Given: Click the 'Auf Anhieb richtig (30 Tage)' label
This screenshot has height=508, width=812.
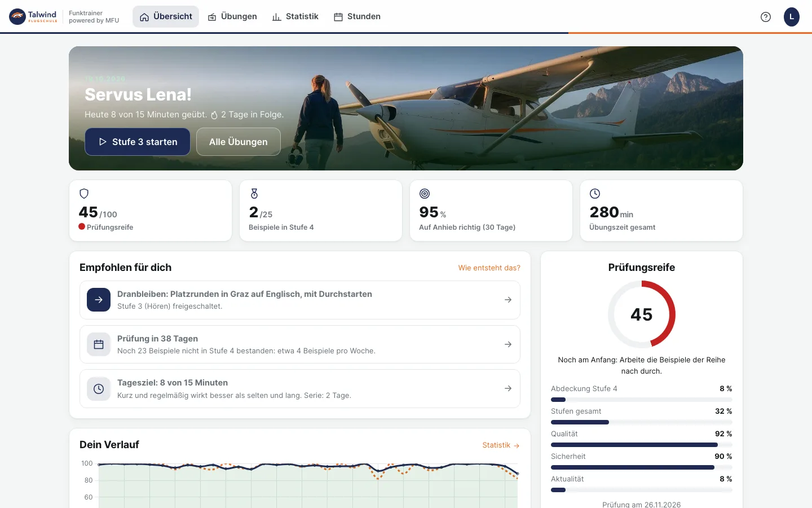Looking at the screenshot, I should 467,227.
